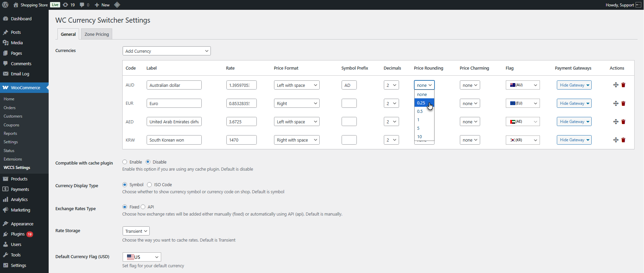The width and height of the screenshot is (644, 273).
Task: Open the comments bubble in admin bar
Action: click(84, 5)
